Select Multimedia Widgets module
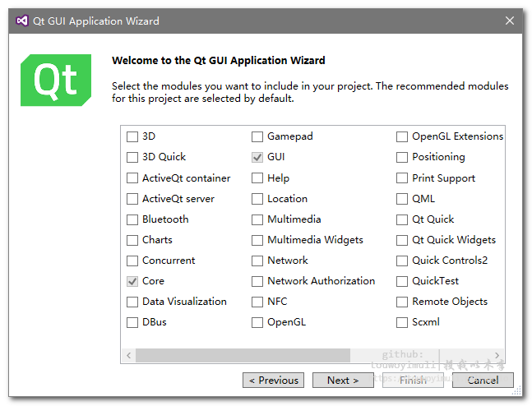Screen dimensions: 532x406 (257, 240)
